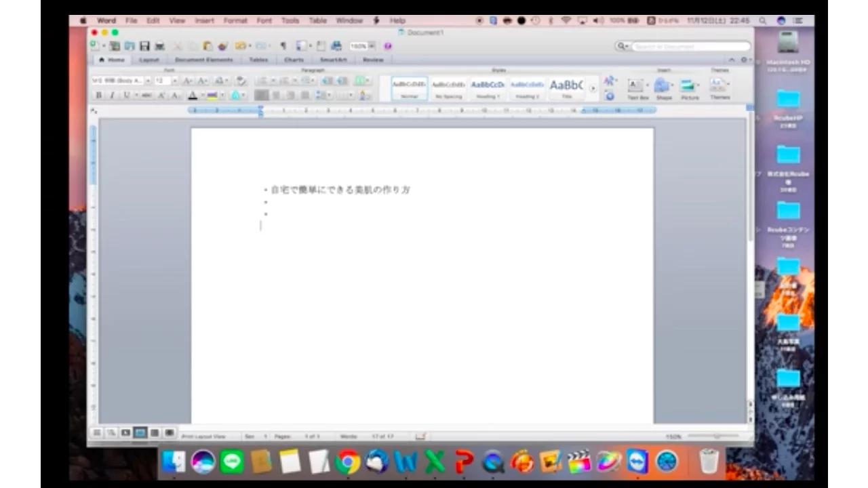
Task: Toggle Italic formatting
Action: click(x=112, y=96)
